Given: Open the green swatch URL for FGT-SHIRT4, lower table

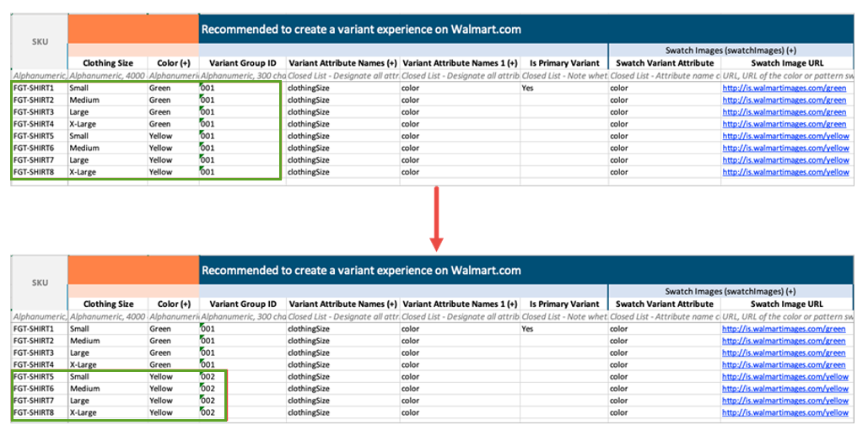Looking at the screenshot, I should (x=784, y=364).
